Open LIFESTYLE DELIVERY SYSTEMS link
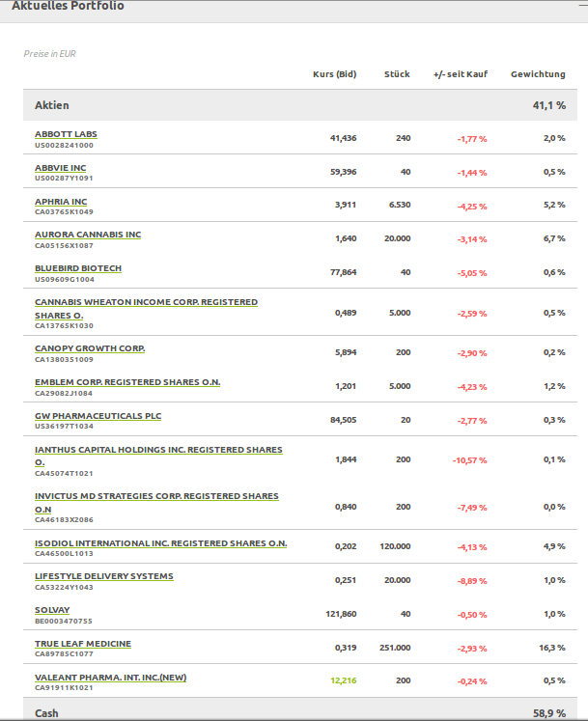 pos(104,576)
